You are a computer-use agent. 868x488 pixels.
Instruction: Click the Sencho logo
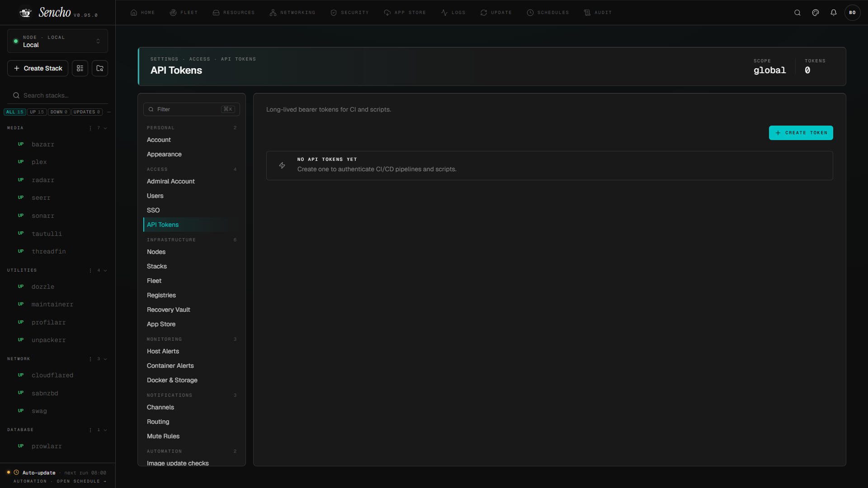(x=45, y=13)
